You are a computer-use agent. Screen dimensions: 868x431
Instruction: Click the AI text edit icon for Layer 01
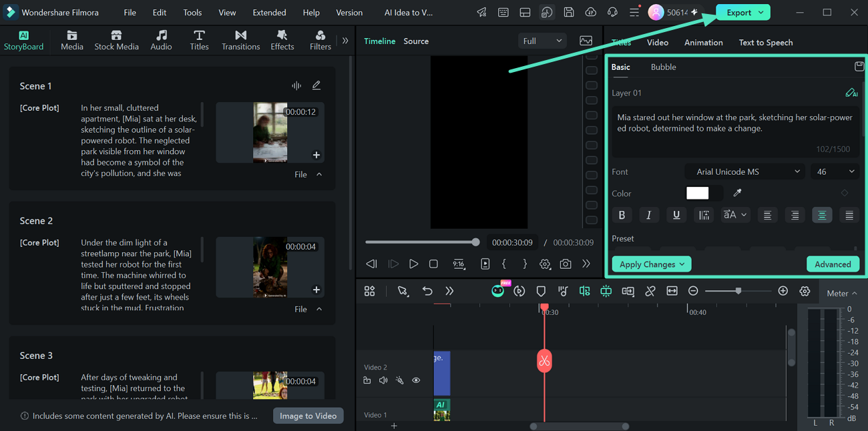click(851, 93)
